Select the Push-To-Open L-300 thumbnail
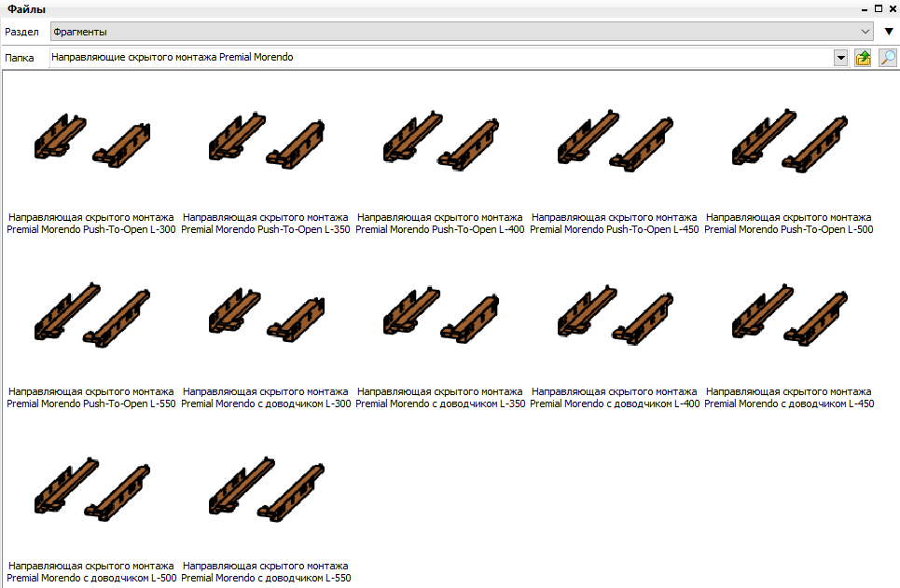The width and height of the screenshot is (900, 588). [91, 141]
